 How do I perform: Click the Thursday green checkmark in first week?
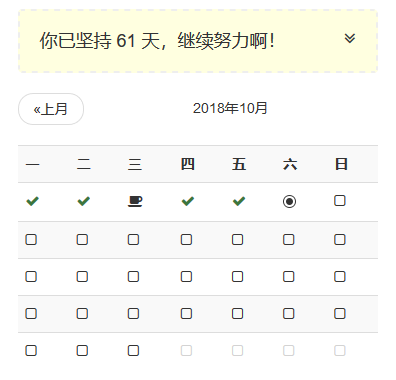(x=188, y=201)
